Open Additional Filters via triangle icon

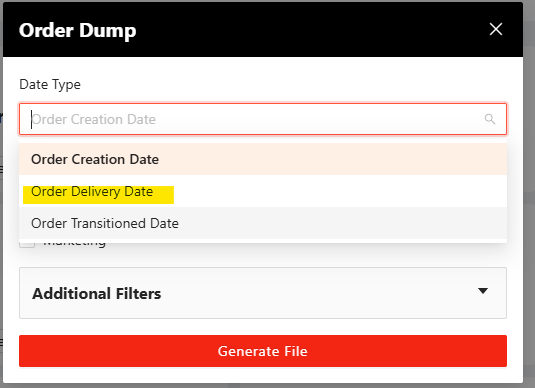tap(483, 291)
